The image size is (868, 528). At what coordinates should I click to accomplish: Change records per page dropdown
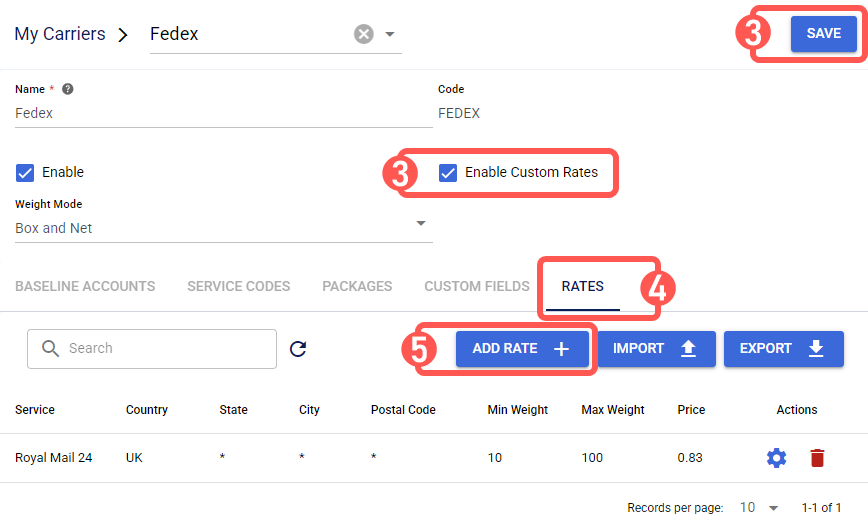(759, 508)
